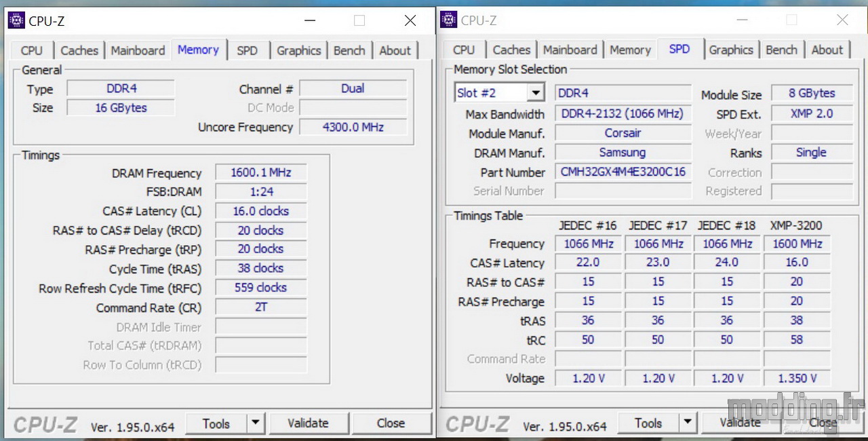Click the tRCD value 20 clocks

coord(261,230)
